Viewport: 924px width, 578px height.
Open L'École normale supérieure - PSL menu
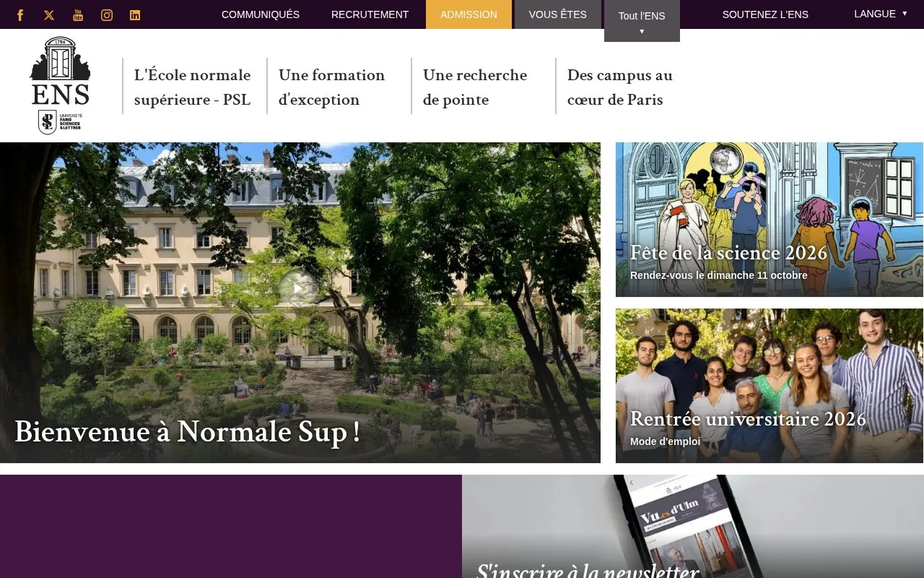(x=193, y=87)
